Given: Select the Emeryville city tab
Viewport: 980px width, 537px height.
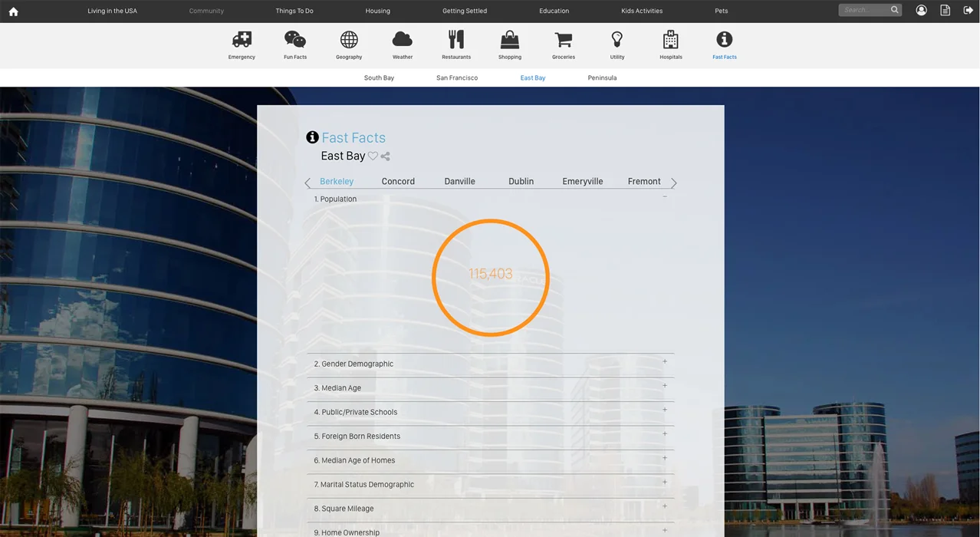Looking at the screenshot, I should coord(582,181).
